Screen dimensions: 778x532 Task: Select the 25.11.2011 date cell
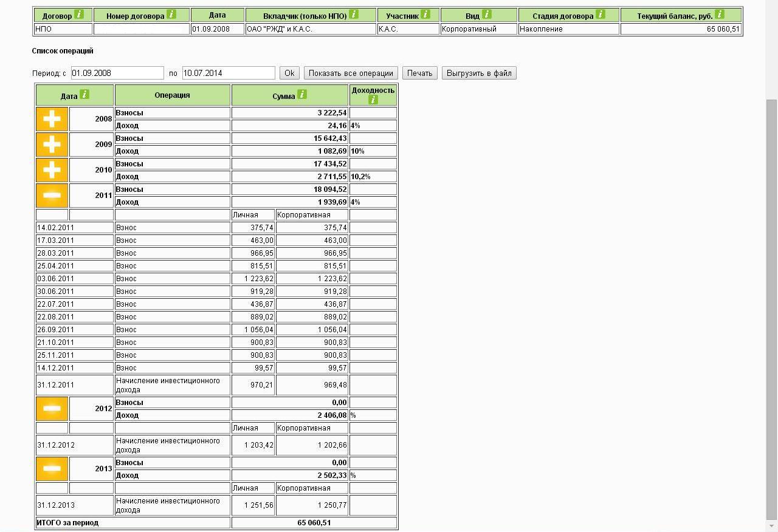point(75,355)
